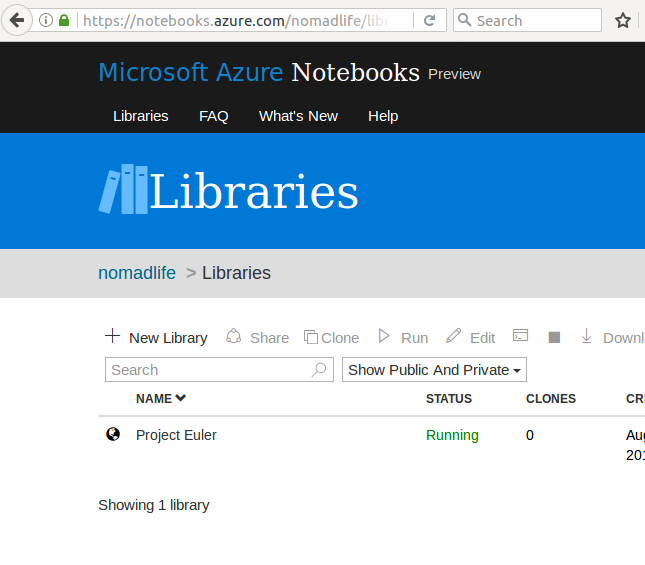Open the Show Public And Private dropdown

click(x=434, y=370)
